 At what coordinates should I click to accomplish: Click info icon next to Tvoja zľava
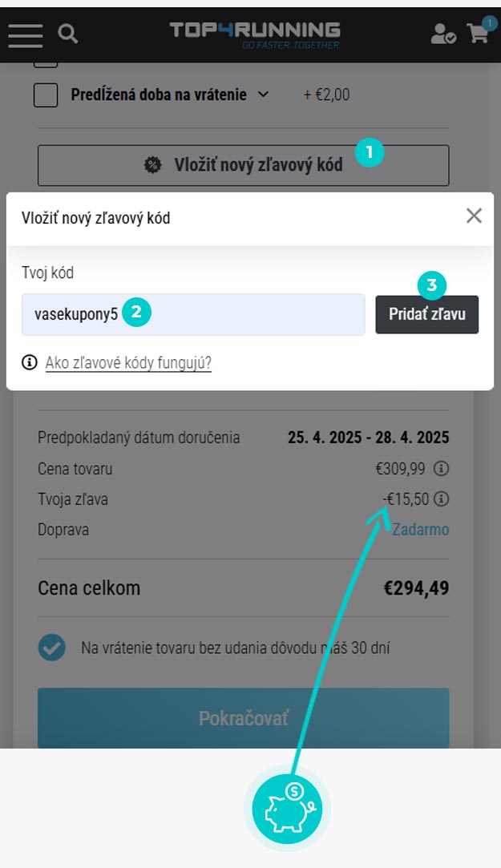coord(441,499)
